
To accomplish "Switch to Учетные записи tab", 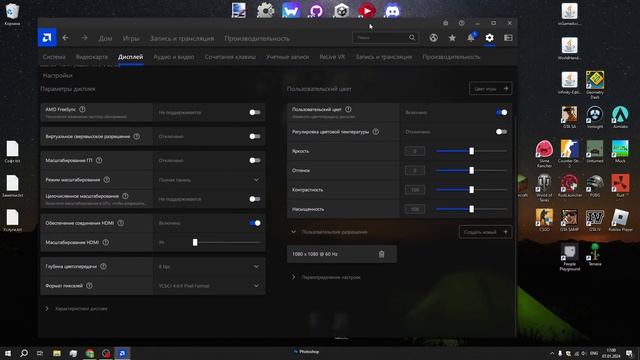I will (x=288, y=57).
